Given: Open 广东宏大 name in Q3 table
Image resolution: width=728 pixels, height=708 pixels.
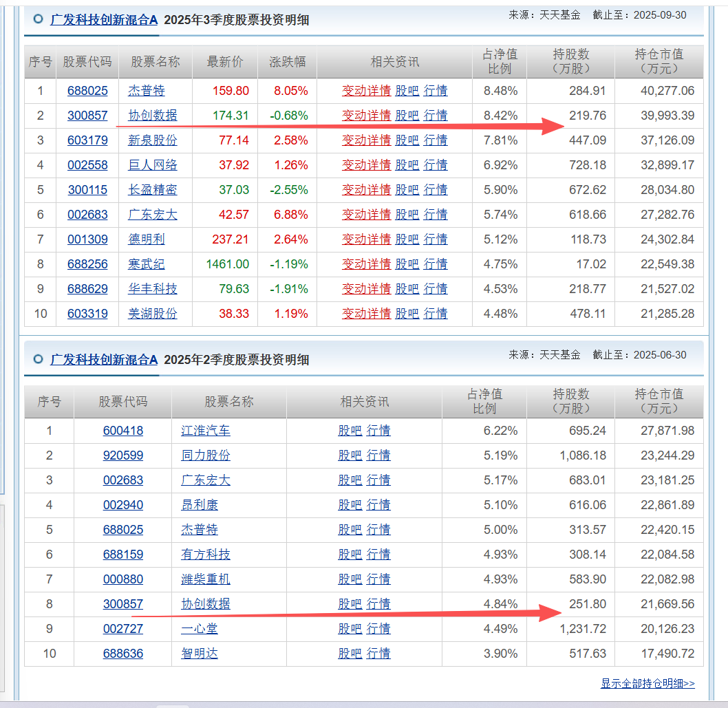Looking at the screenshot, I should 152,215.
